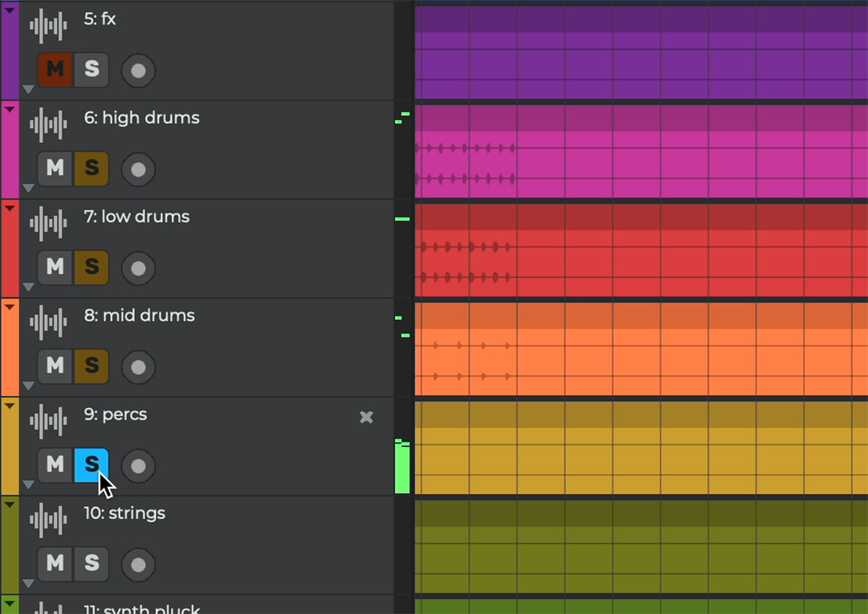Remove the percs track with X
Image resolution: width=868 pixels, height=614 pixels.
pos(366,417)
